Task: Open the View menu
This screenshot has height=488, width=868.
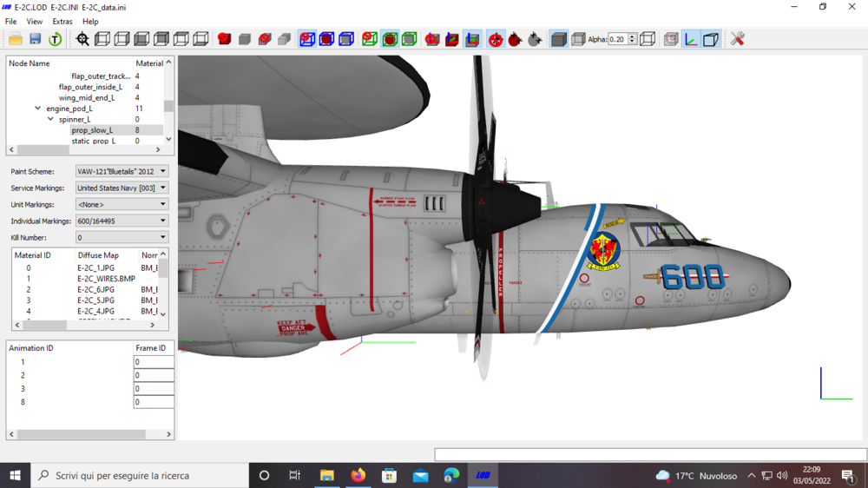Action: pyautogui.click(x=35, y=22)
